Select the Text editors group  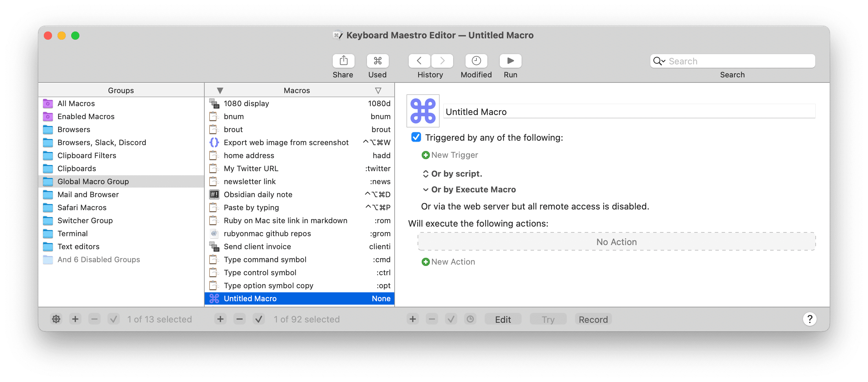(x=121, y=246)
